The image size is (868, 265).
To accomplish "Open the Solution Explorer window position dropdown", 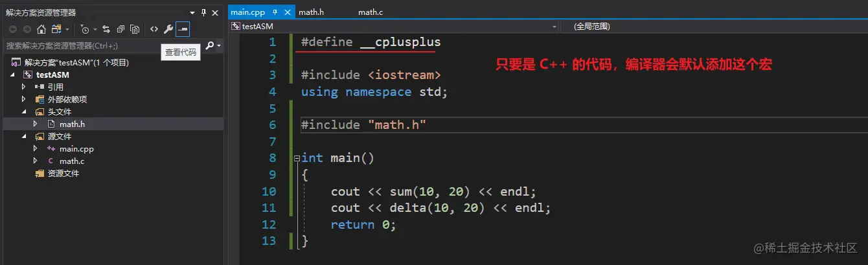I will pos(192,12).
